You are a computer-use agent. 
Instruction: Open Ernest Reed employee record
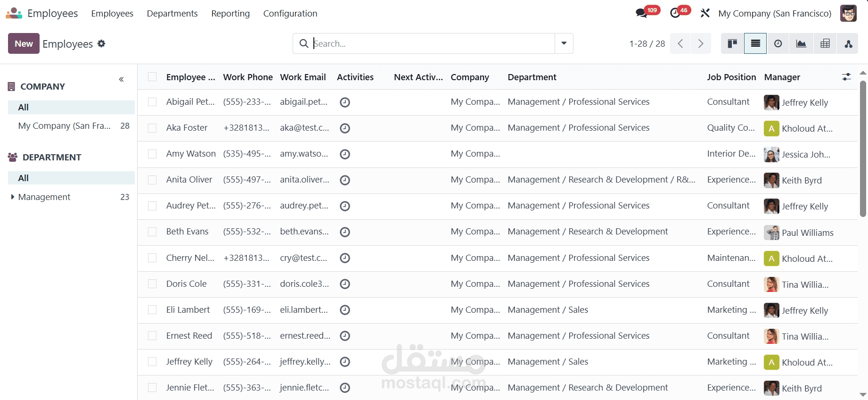coord(189,336)
